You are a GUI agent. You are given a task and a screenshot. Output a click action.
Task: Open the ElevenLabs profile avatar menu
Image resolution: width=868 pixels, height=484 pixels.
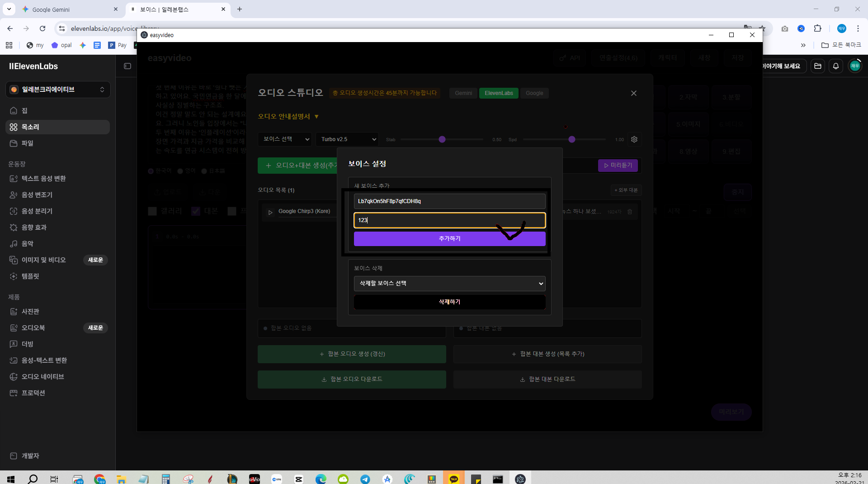(855, 66)
